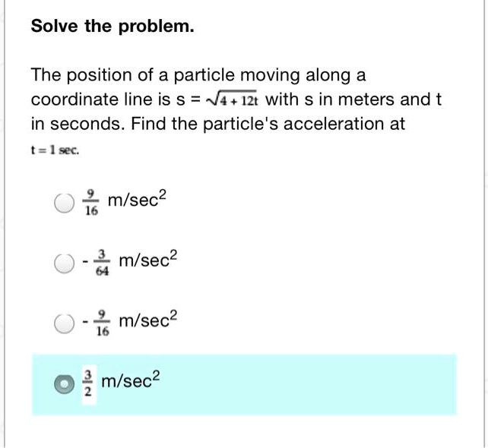
Task: Click the m/sec² label beside -3/64
Action: [151, 261]
